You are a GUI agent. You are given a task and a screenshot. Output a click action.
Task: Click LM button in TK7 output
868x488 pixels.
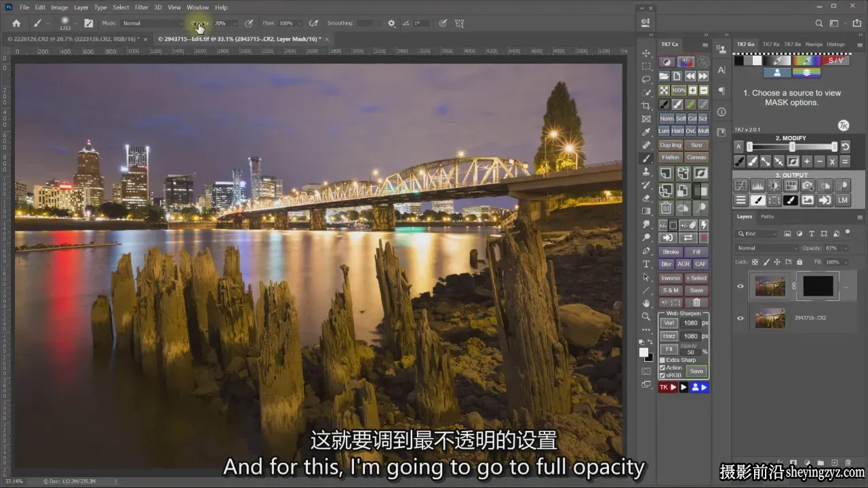click(842, 200)
